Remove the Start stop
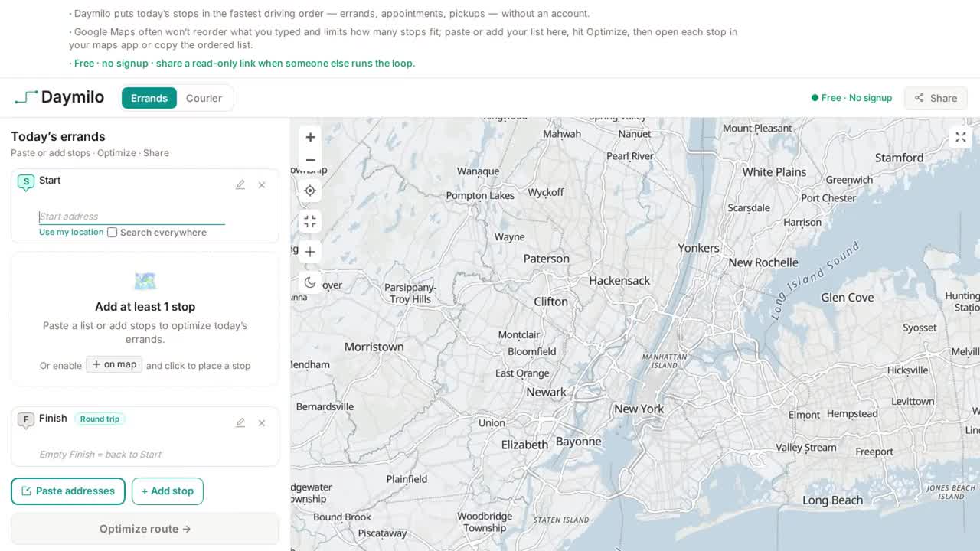The height and width of the screenshot is (551, 980). tap(262, 184)
